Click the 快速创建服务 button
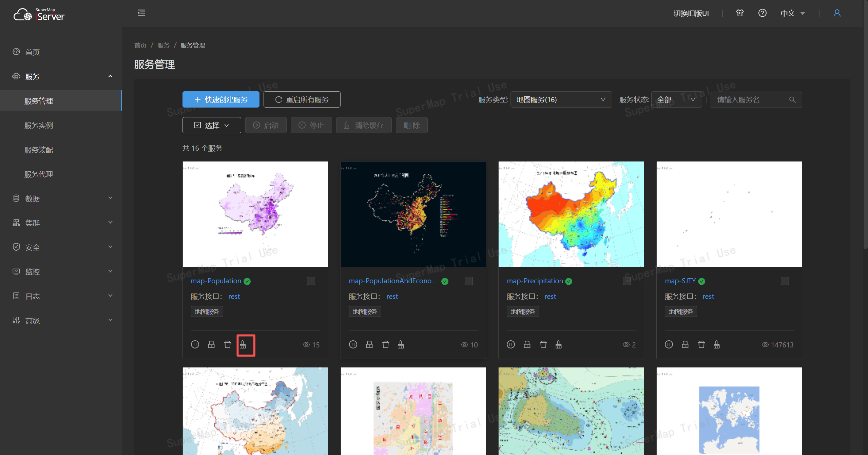 pos(221,100)
